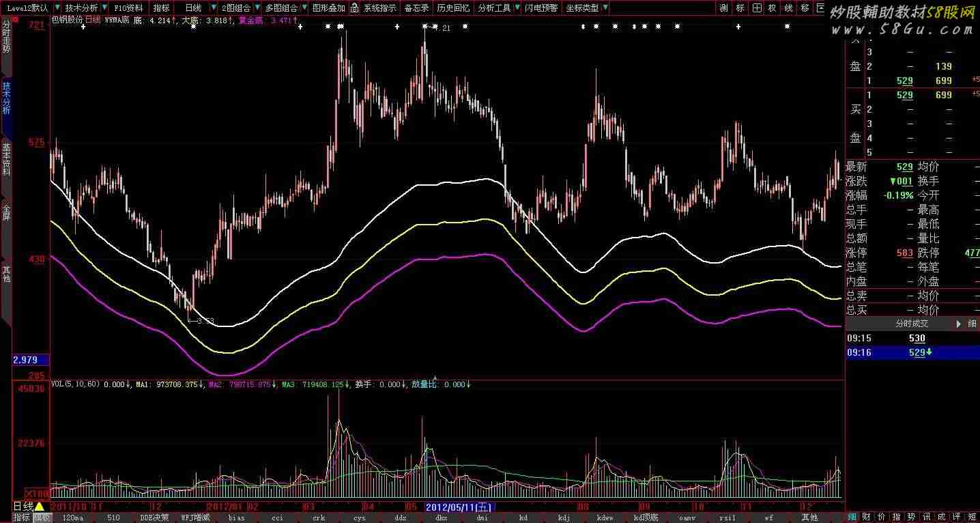This screenshot has width=980, height=523.
Task: Select the DDE决策 indicator tab
Action: point(154,518)
